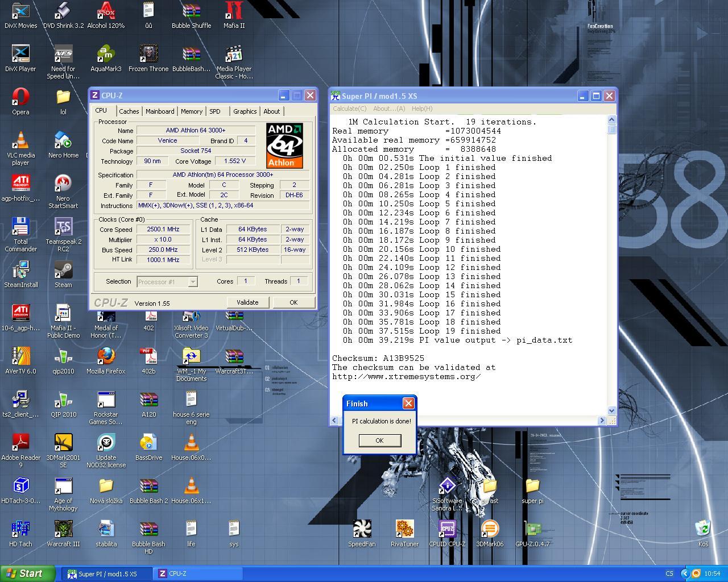Open Warcraft III desktop shortcut
Viewport: 728px width, 582px height.
coord(63,534)
